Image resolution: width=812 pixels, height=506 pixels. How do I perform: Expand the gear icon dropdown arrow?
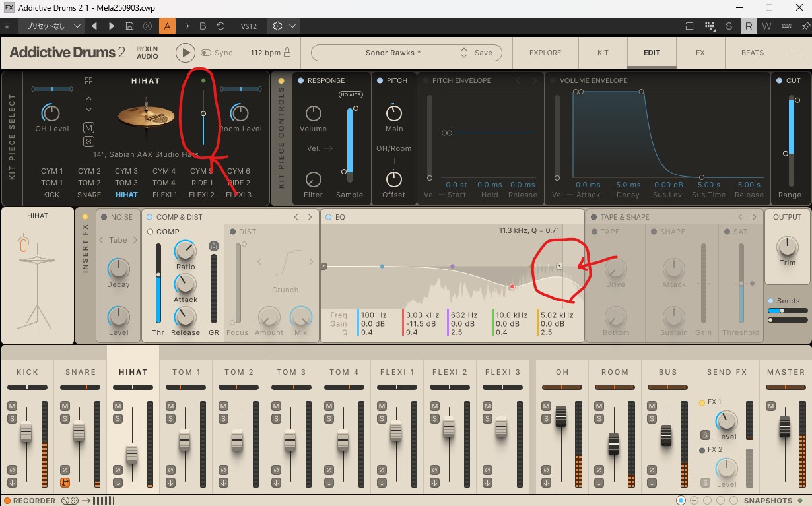(292, 26)
